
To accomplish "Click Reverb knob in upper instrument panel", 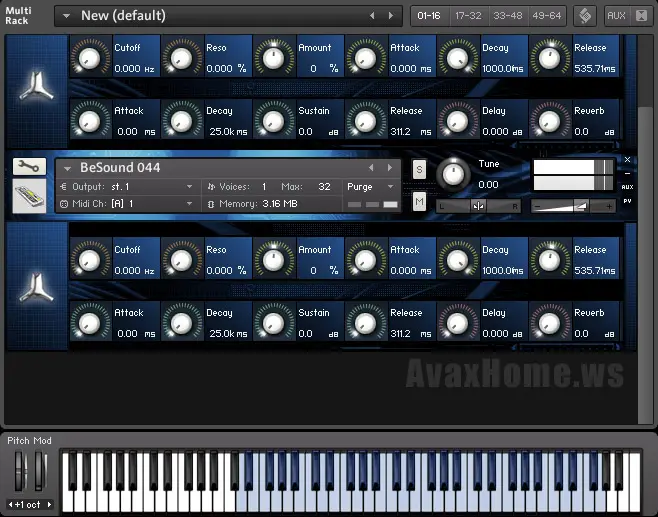I will pyautogui.click(x=549, y=121).
